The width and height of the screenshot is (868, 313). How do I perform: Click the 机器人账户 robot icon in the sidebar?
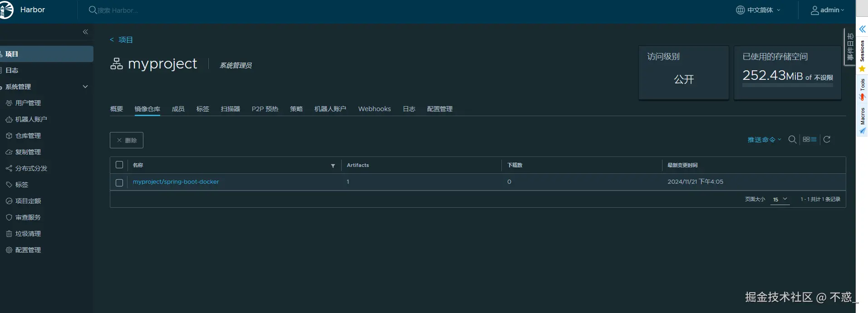point(9,119)
